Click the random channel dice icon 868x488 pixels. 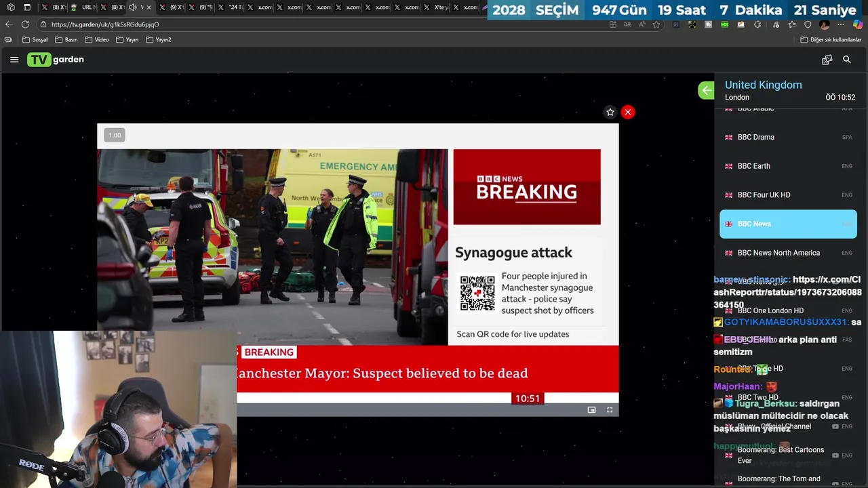click(x=827, y=60)
